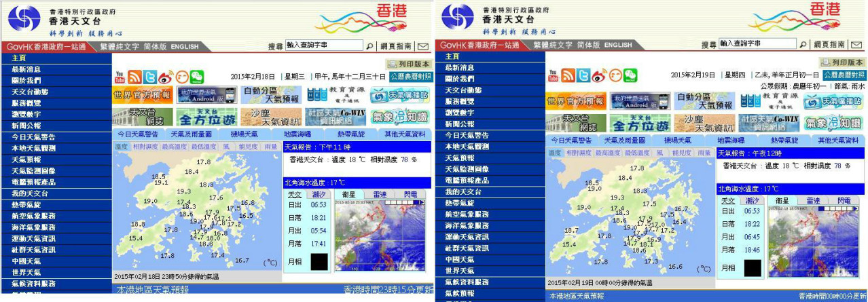This screenshot has height=302, width=868.
Task: Click 公曆農曆對照 button on the 2月18日 page
Action: (411, 77)
